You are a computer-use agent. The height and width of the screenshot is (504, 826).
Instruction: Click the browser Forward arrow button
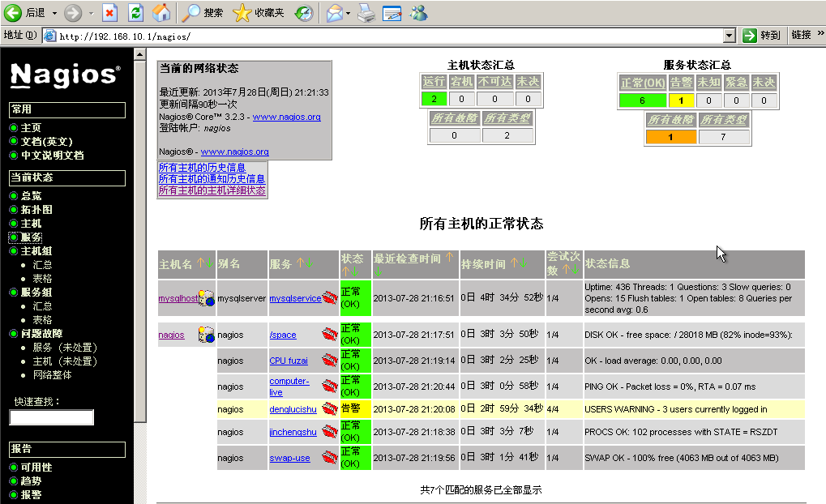pyautogui.click(x=73, y=13)
